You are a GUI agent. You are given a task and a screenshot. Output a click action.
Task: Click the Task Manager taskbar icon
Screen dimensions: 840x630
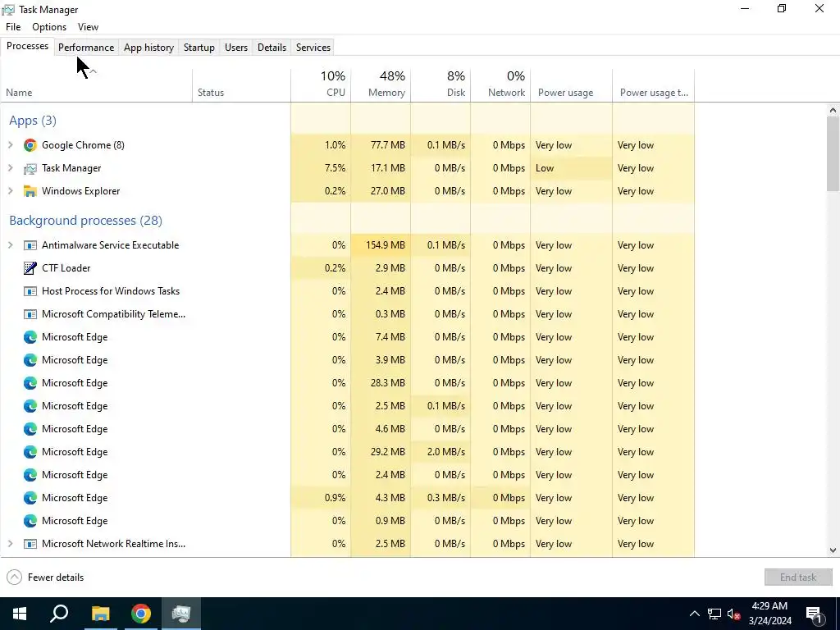[181, 614]
